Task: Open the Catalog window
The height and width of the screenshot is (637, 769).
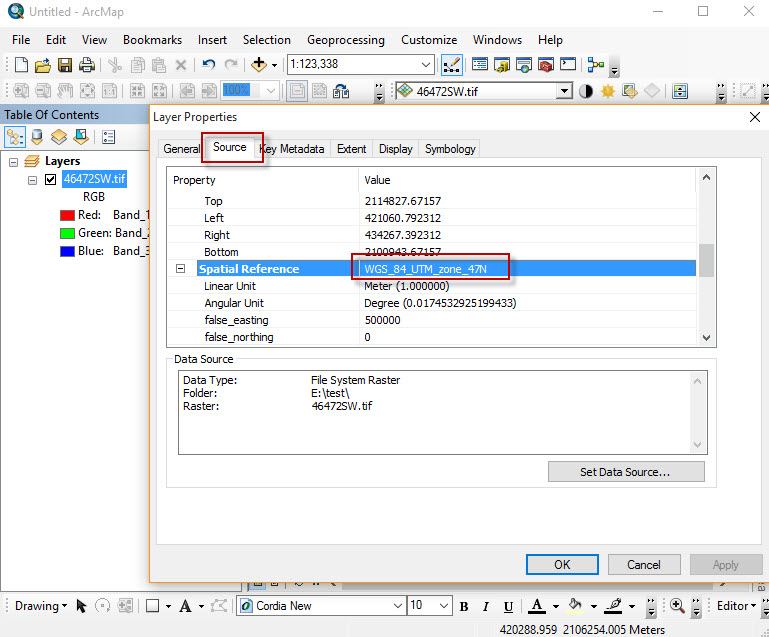Action: point(501,64)
